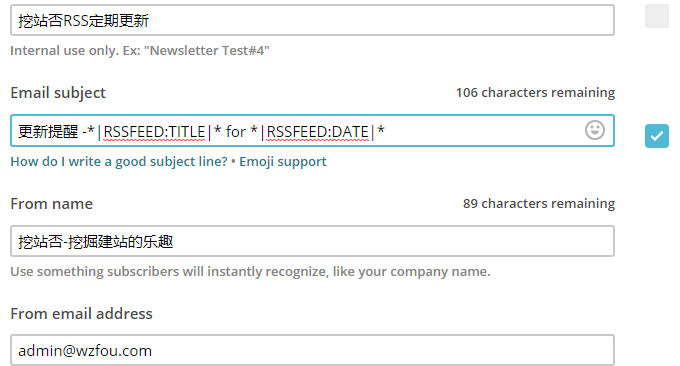The height and width of the screenshot is (366, 680).
Task: Select the From name input field
Action: point(312,241)
